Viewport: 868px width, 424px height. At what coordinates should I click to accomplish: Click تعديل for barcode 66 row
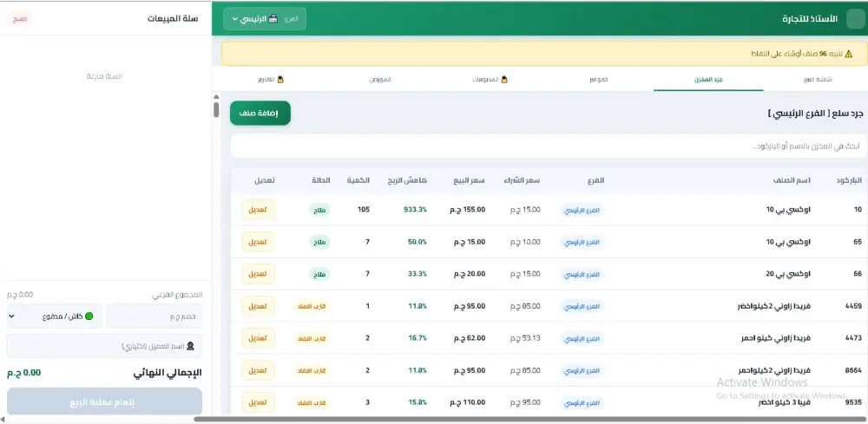259,274
